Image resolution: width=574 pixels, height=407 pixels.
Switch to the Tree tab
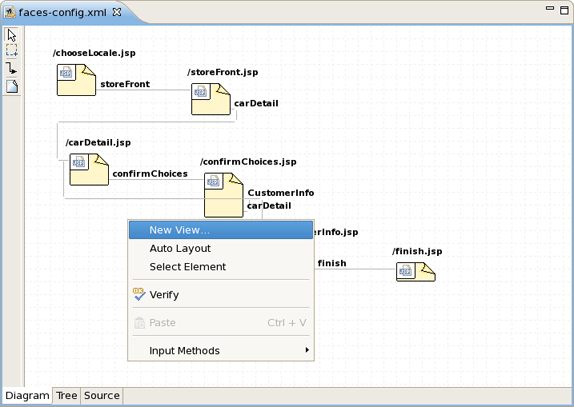[x=66, y=396]
